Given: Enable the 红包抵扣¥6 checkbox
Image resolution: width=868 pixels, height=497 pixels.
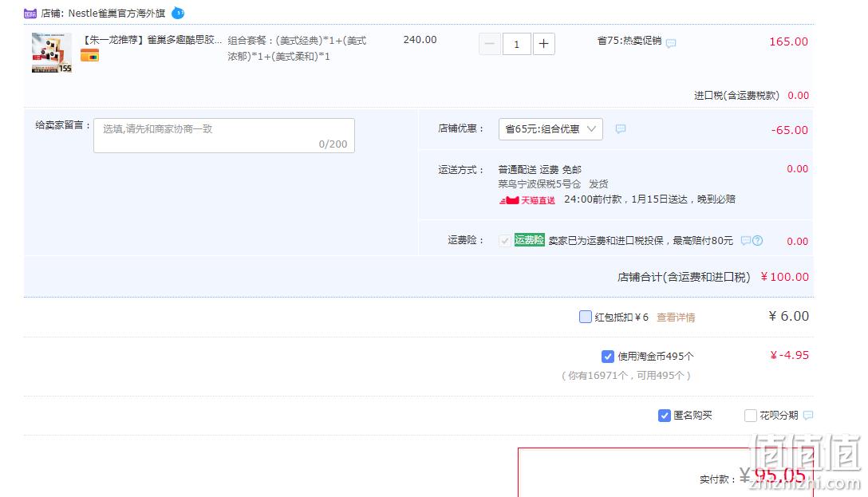Looking at the screenshot, I should click(x=585, y=317).
